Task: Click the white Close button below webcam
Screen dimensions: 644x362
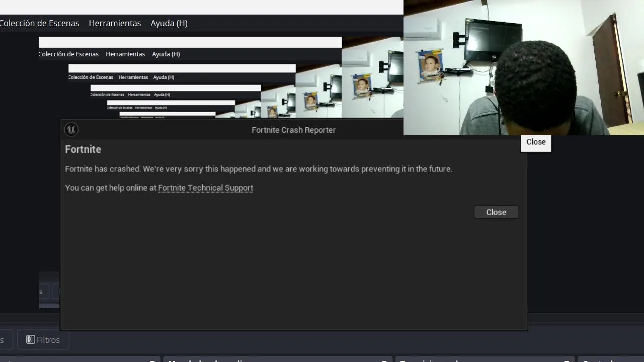Action: pyautogui.click(x=536, y=142)
